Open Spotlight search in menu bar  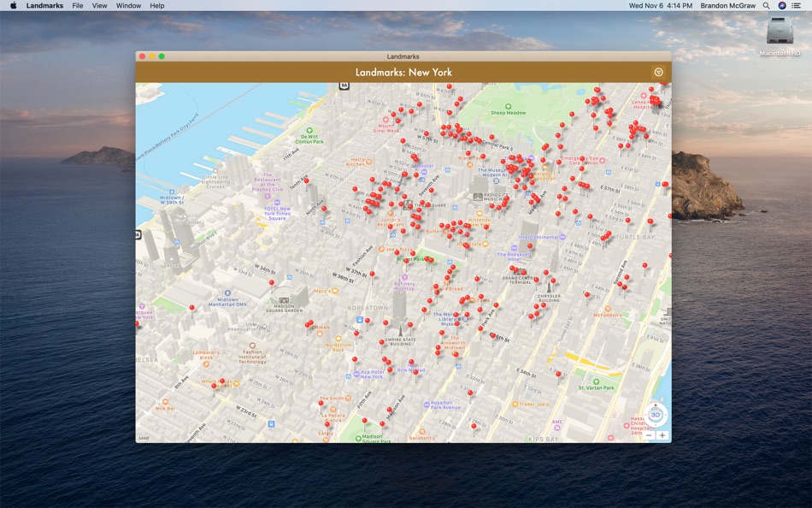coord(767,6)
